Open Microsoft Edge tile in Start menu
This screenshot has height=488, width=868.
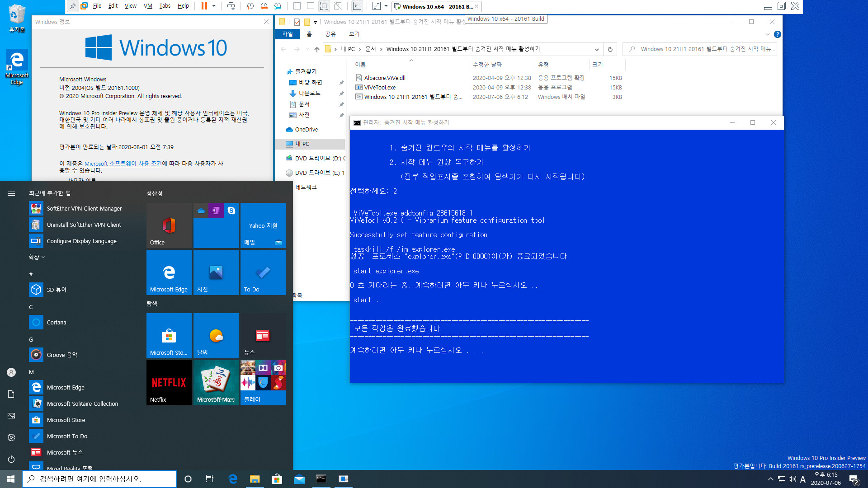(x=169, y=272)
